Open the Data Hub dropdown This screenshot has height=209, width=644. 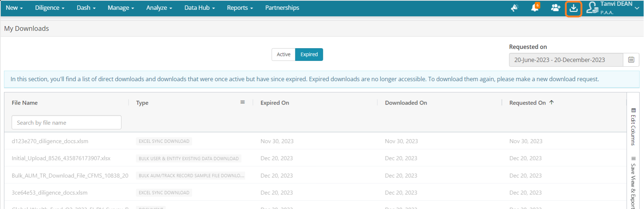click(x=199, y=8)
